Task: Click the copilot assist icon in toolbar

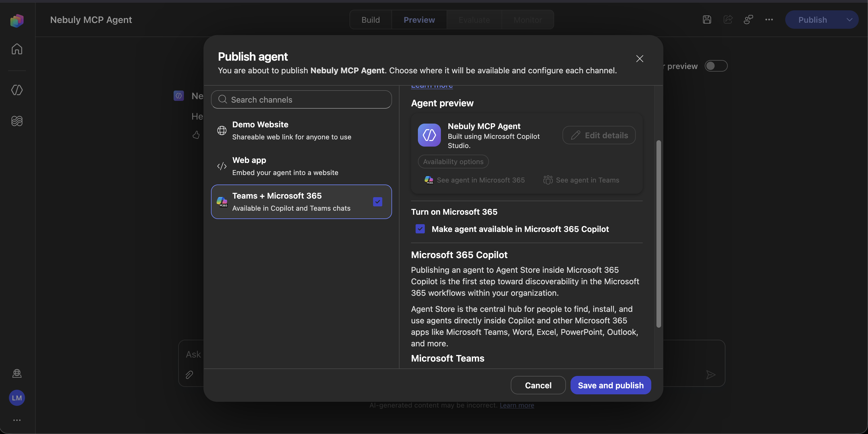Action: click(748, 20)
